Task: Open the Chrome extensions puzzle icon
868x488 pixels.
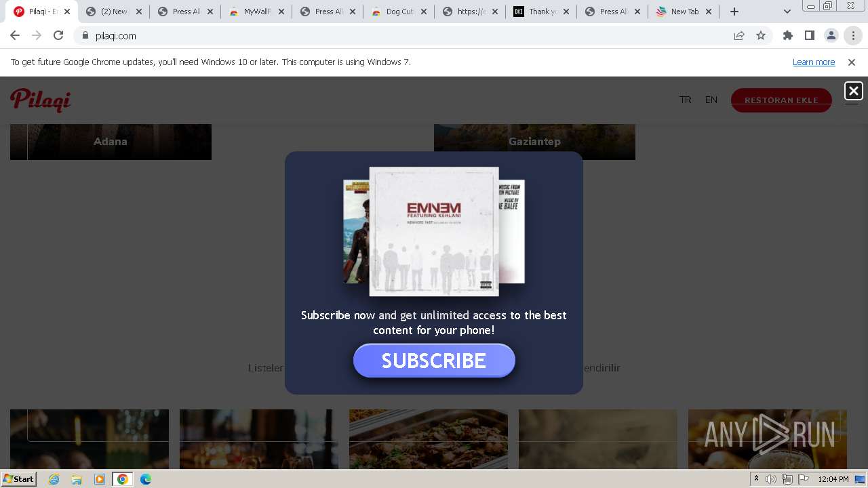Action: coord(788,36)
